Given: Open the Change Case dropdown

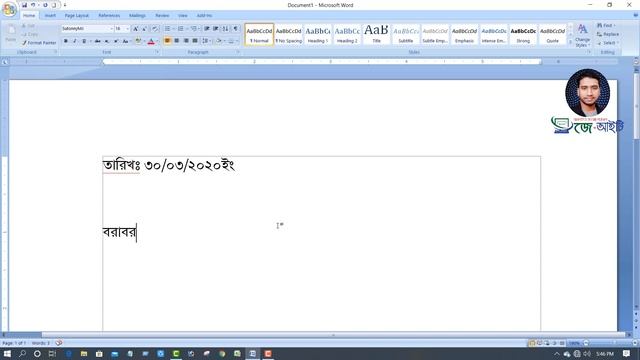Looking at the screenshot, I should [126, 41].
